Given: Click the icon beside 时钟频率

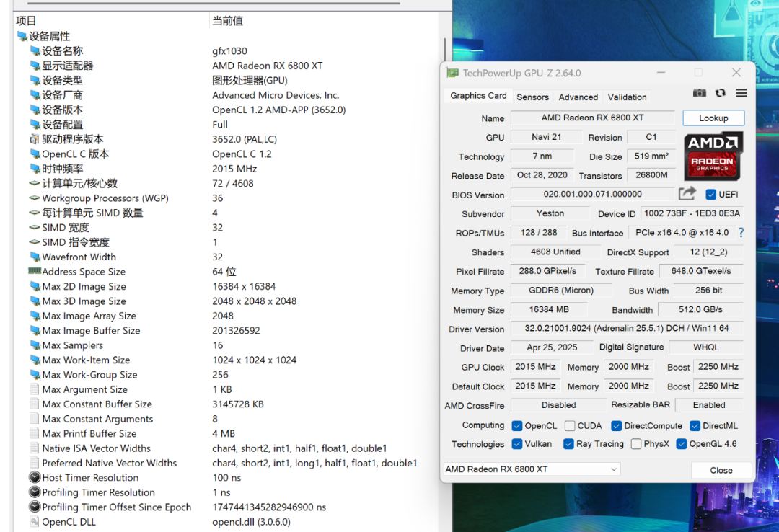Looking at the screenshot, I should tap(35, 169).
